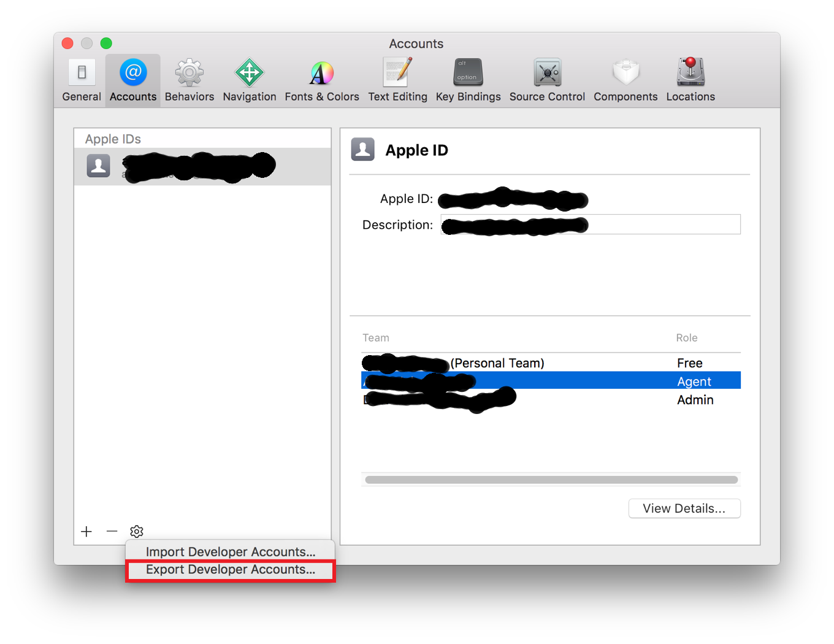Click the team list horizontal scrollbar
Viewport: 834px width, 644px height.
[551, 480]
